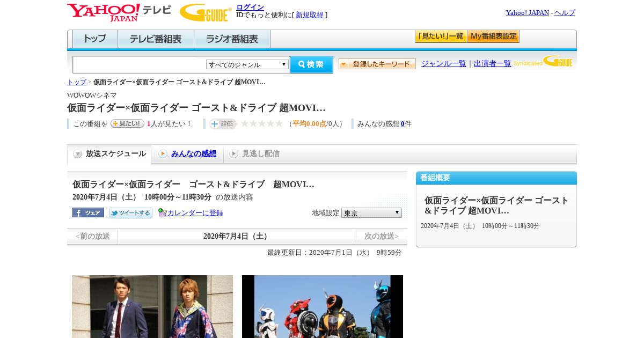Expand the 地域設定 東京 region dropdown
Image resolution: width=644 pixels, height=338 pixels.
pos(371,213)
